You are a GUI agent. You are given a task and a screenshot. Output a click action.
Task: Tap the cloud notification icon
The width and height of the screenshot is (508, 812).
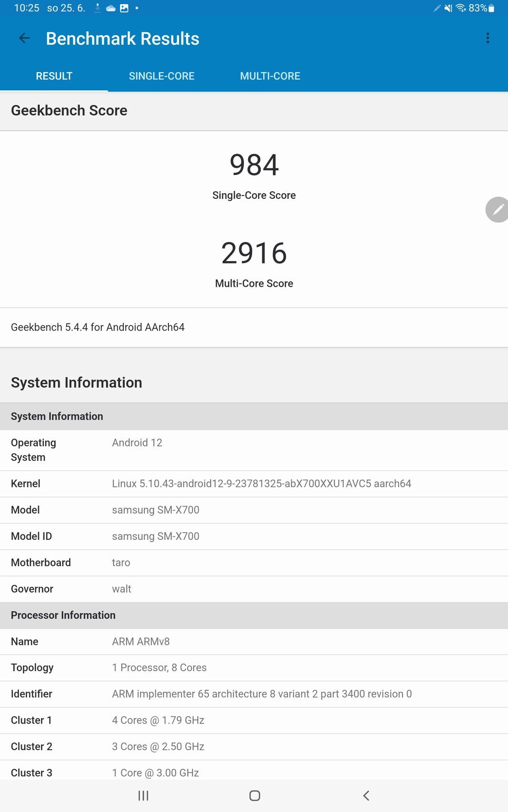point(111,8)
